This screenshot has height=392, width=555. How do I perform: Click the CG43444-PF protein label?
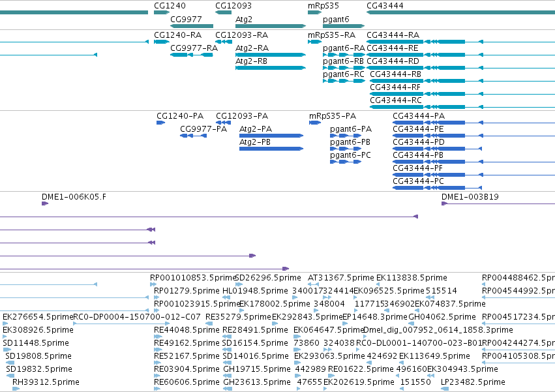tap(417, 168)
